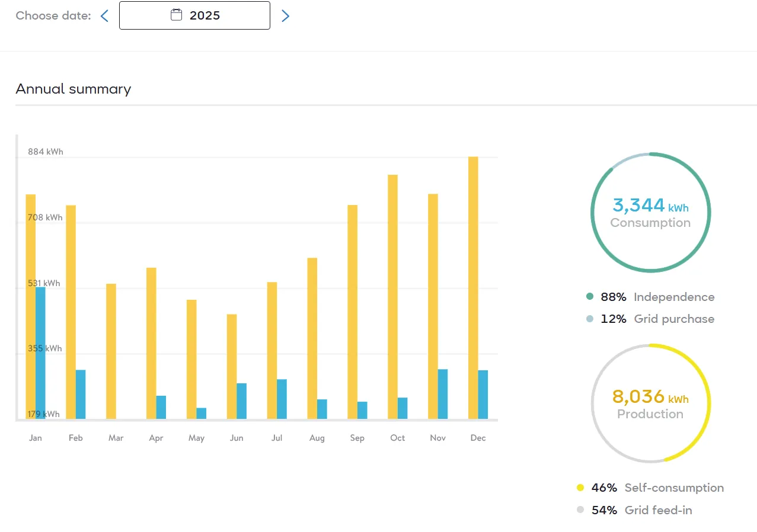
Task: Click the blue February bar
Action: tap(81, 394)
